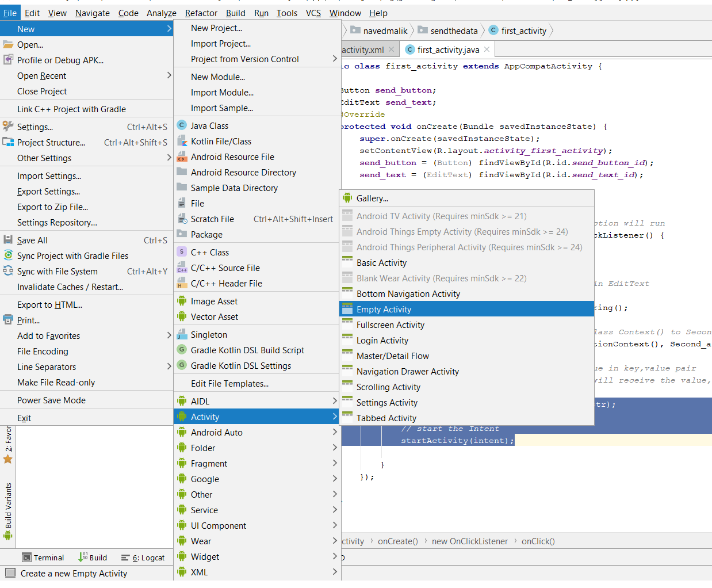The width and height of the screenshot is (712, 588).
Task: Toggle Power Save Mode
Action: (87, 400)
